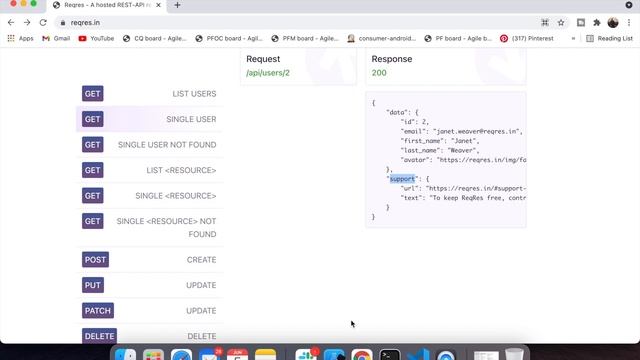
Task: Open Visual Studio Code from the Dock
Action: tap(418, 355)
